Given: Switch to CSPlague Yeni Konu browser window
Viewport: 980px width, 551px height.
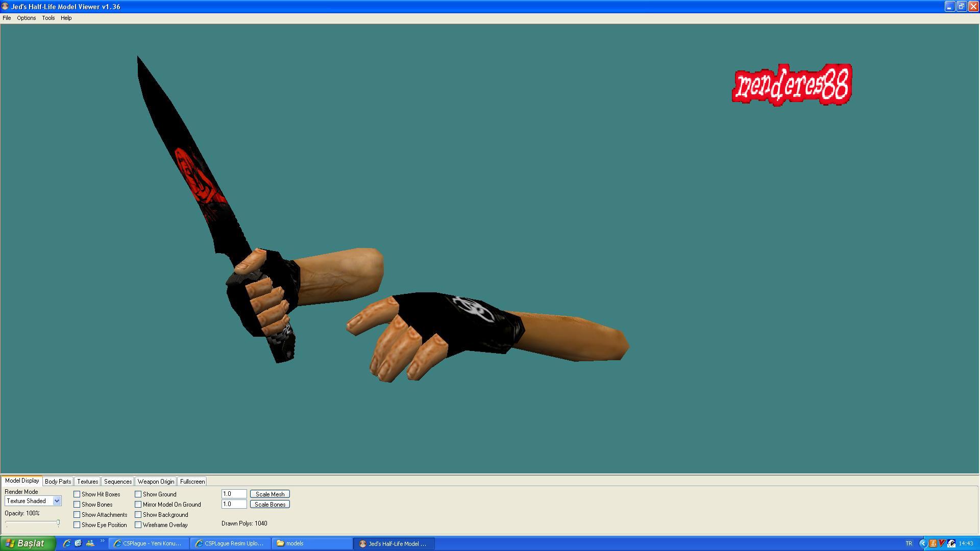Looking at the screenshot, I should pos(149,543).
